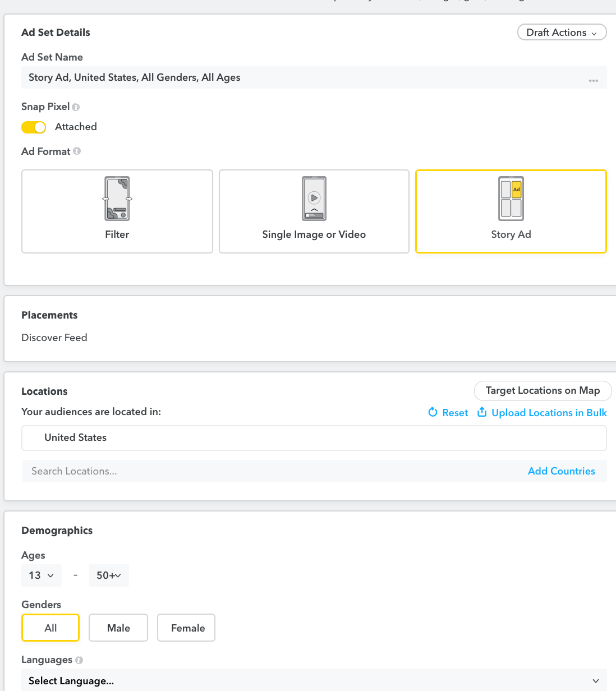Image resolution: width=616 pixels, height=691 pixels.
Task: Click the Snap Pixel info icon
Action: point(76,107)
